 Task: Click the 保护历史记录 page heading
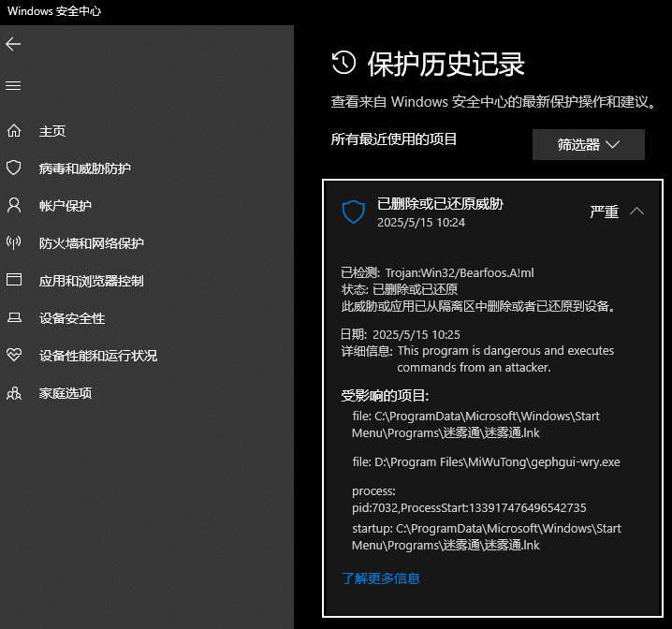coord(446,65)
